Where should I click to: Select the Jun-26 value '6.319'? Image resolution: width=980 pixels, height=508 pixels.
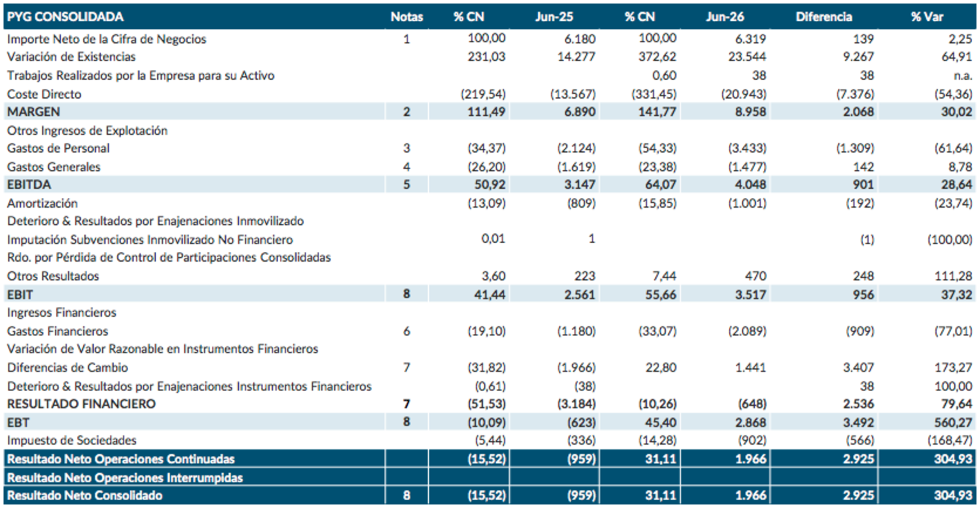751,39
